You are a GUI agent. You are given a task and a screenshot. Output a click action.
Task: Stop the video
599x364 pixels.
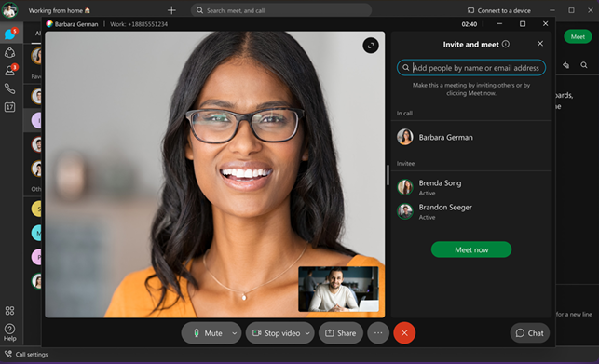276,333
